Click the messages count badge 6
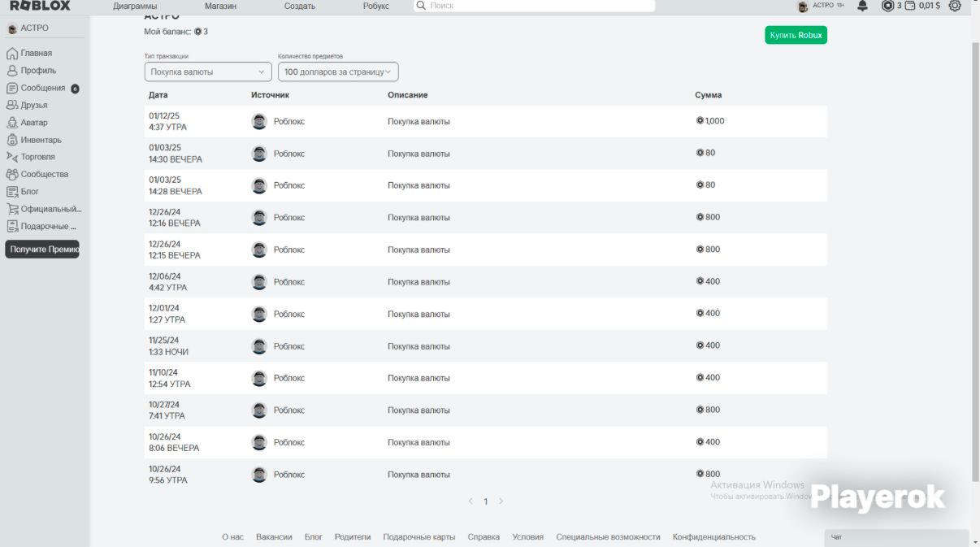This screenshot has width=980, height=547. (x=76, y=89)
